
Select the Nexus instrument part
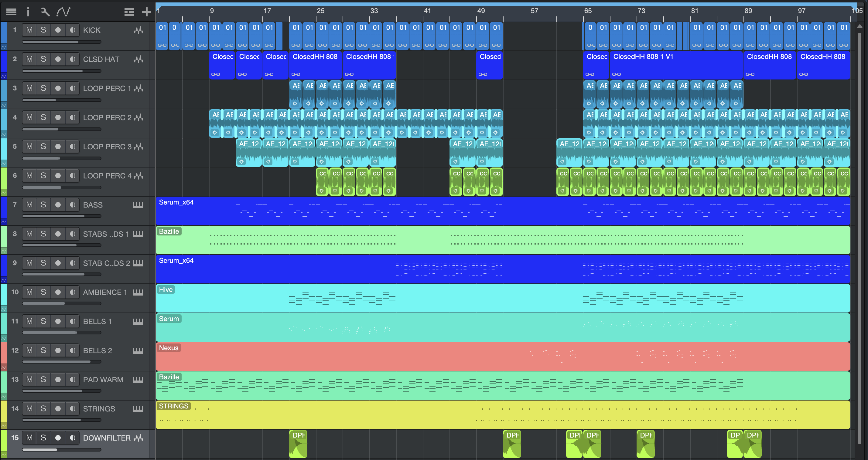point(503,357)
